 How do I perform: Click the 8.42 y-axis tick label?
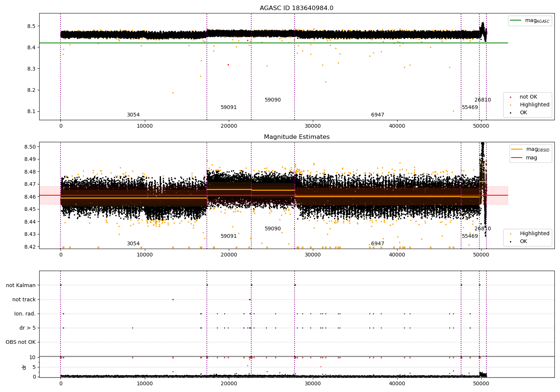pyautogui.click(x=29, y=247)
